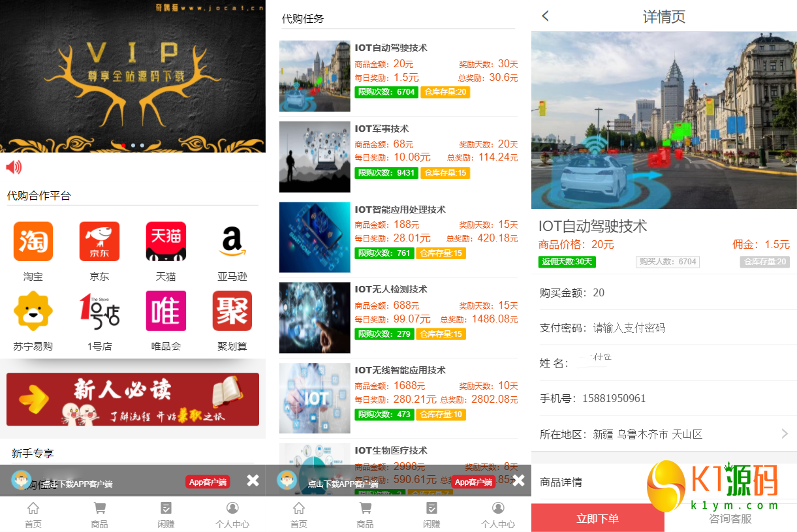This screenshot has width=797, height=532.
Task: Click the 新人必读 red banner
Action: (133, 399)
